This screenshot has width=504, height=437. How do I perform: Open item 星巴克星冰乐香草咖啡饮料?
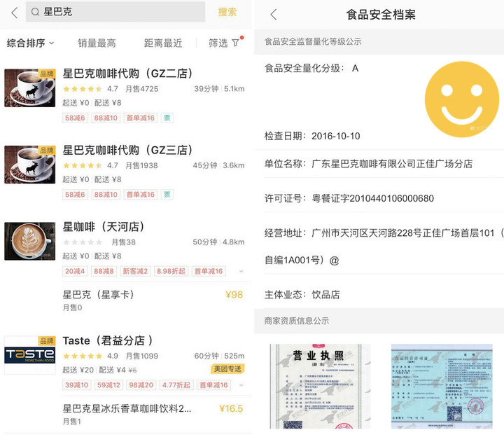click(x=127, y=409)
